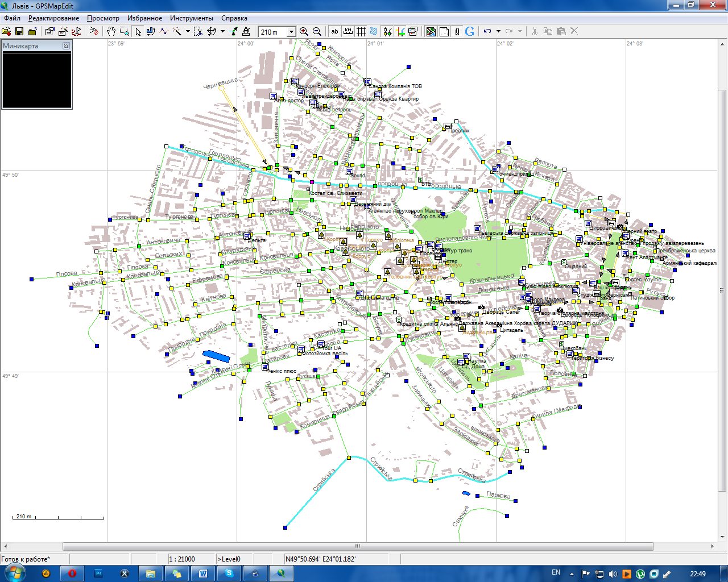Click the black Миникарта preview

click(x=37, y=80)
